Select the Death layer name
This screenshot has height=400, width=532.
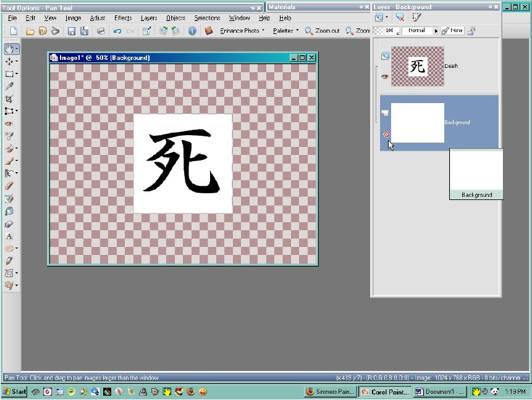click(x=451, y=66)
